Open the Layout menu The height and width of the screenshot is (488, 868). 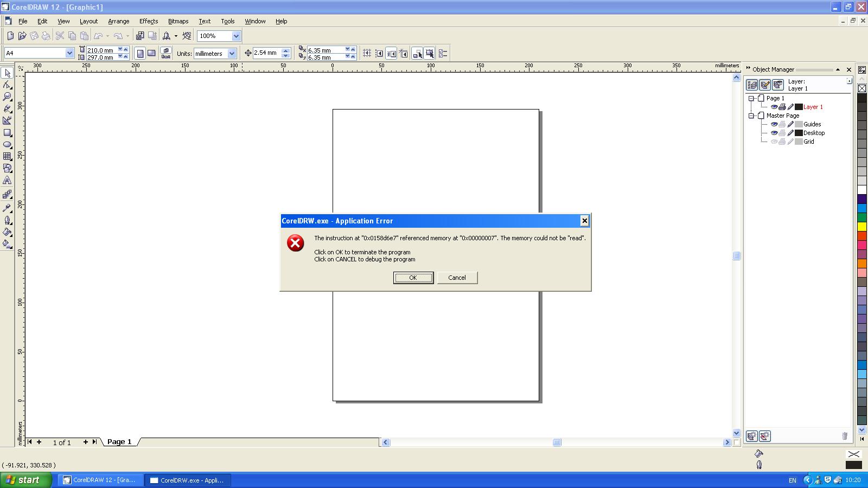pos(88,21)
